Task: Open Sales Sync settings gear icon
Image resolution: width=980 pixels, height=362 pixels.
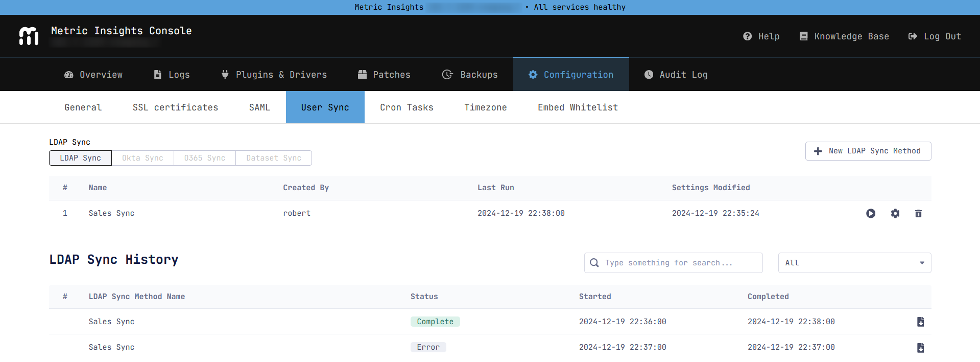Action: (x=895, y=213)
